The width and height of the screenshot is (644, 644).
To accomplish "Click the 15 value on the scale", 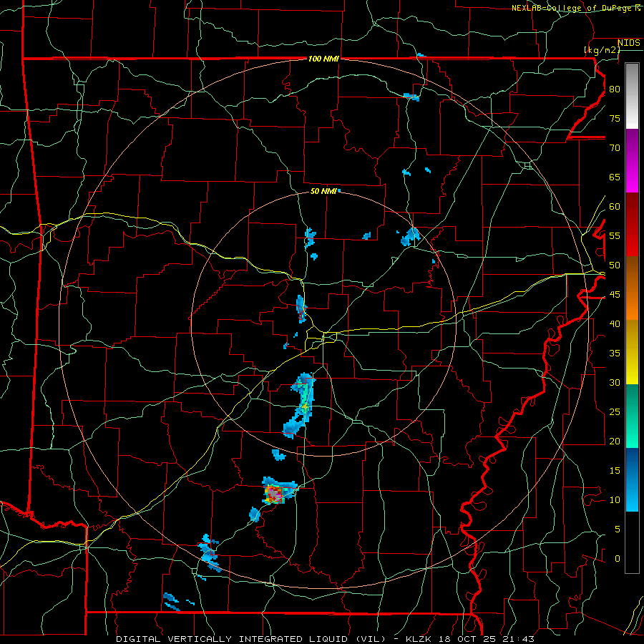I will (615, 471).
